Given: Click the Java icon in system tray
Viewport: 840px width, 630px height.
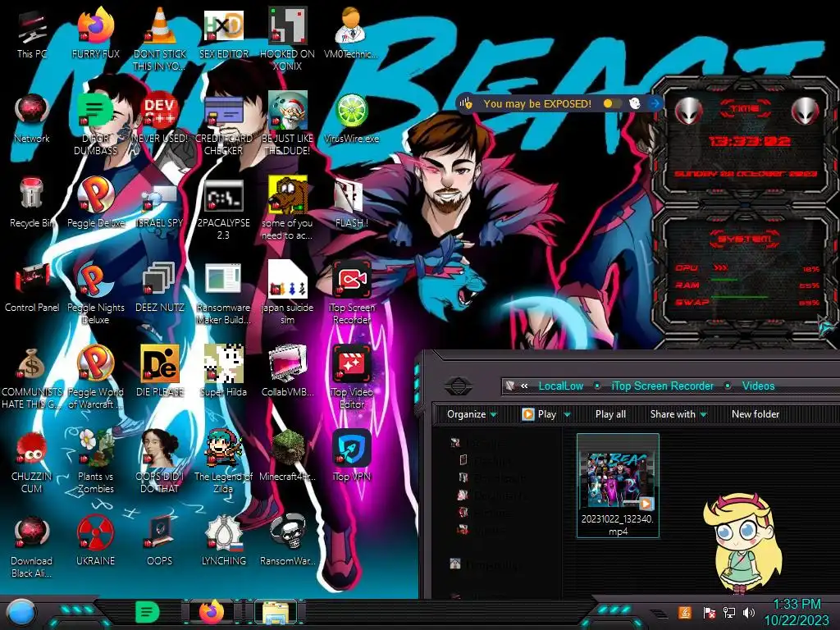Looking at the screenshot, I should pos(685,612).
